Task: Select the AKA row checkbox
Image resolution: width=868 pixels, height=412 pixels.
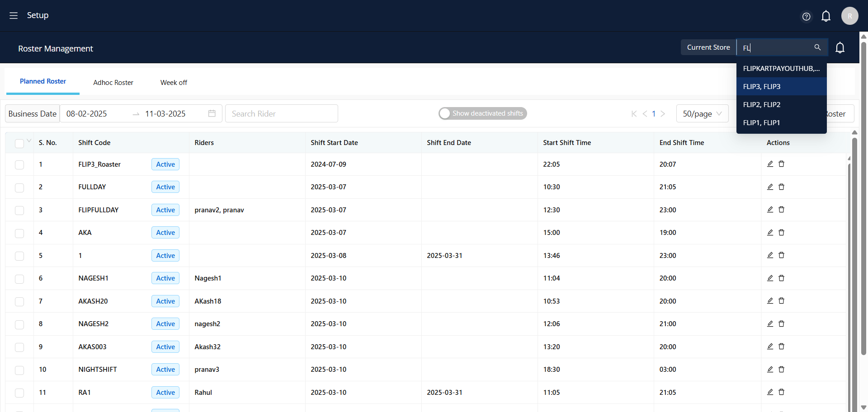Action: [19, 233]
